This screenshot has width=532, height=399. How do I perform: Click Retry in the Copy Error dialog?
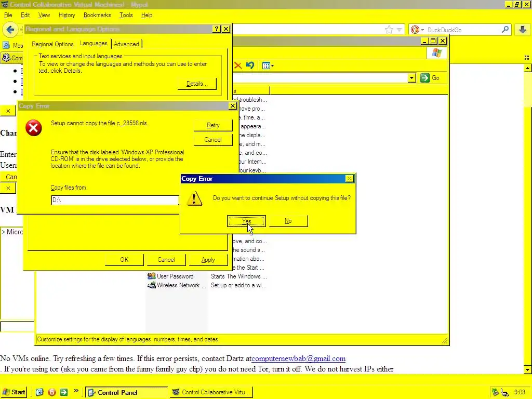tap(213, 125)
